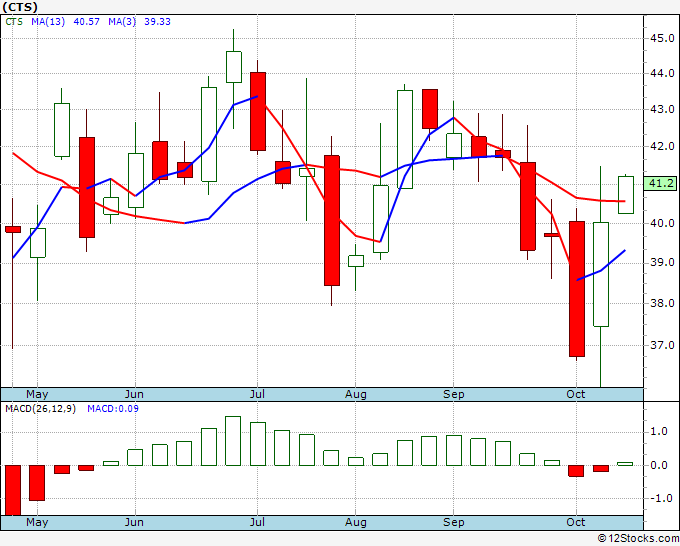
Task: Click Sep on the price chart date axis
Action: [x=454, y=394]
